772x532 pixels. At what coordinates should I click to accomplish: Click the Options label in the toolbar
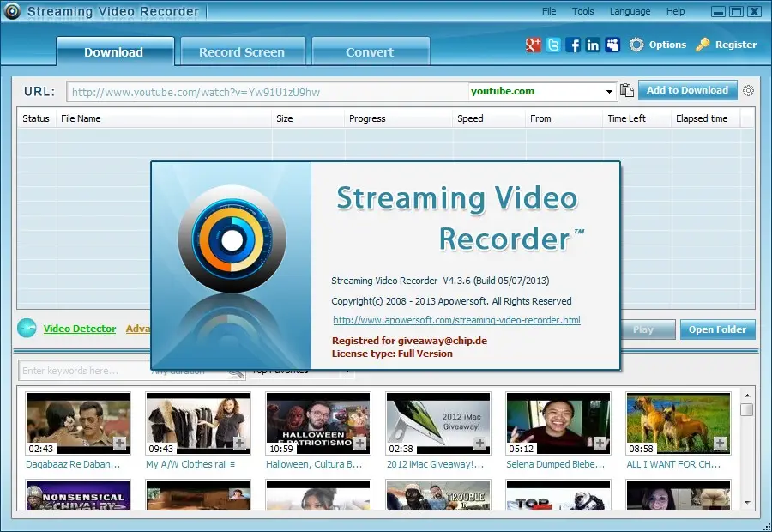point(667,45)
